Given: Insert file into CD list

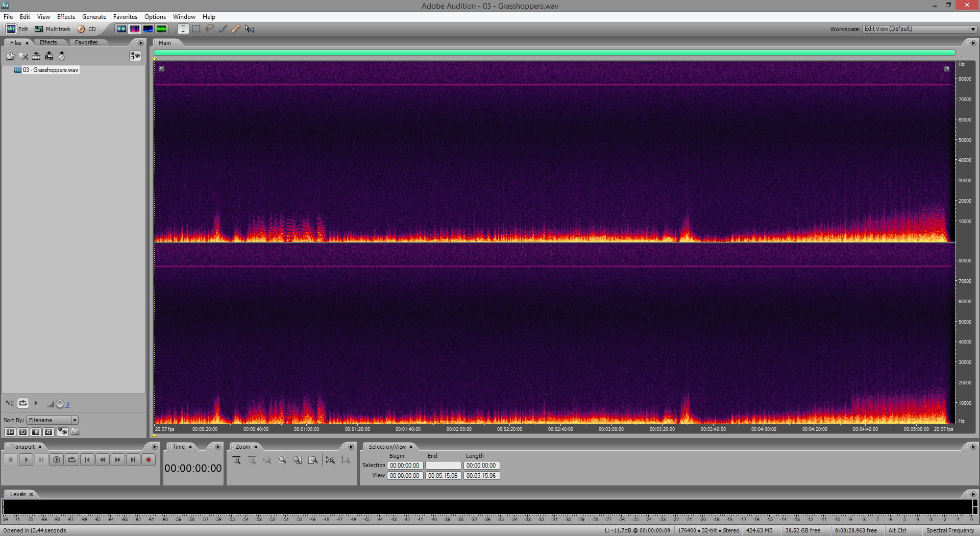Looking at the screenshot, I should [62, 56].
